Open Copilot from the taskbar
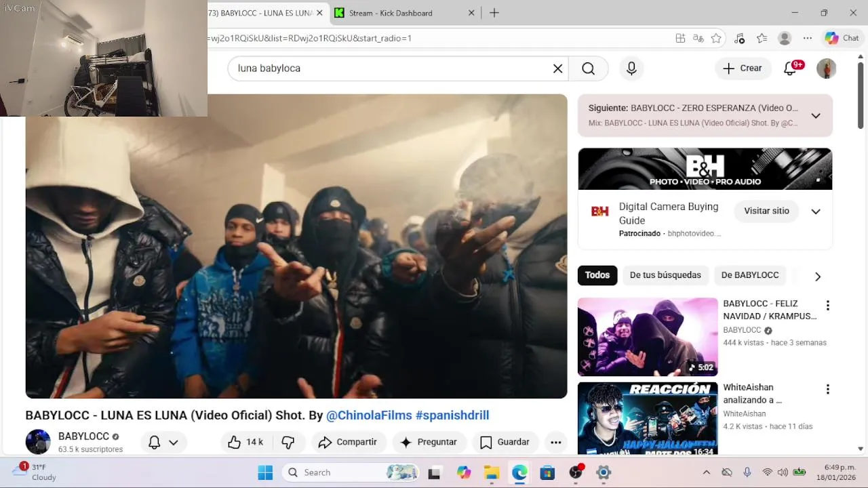 (464, 472)
